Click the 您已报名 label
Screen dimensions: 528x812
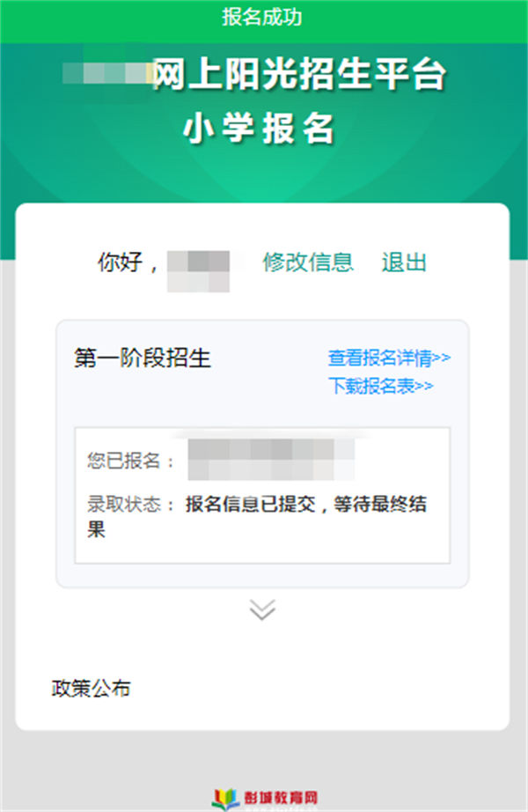coord(131,461)
